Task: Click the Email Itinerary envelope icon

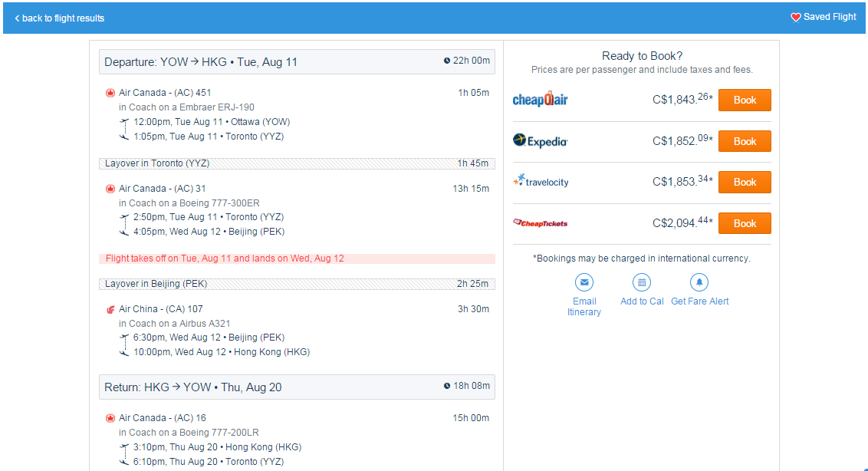Action: 584,282
